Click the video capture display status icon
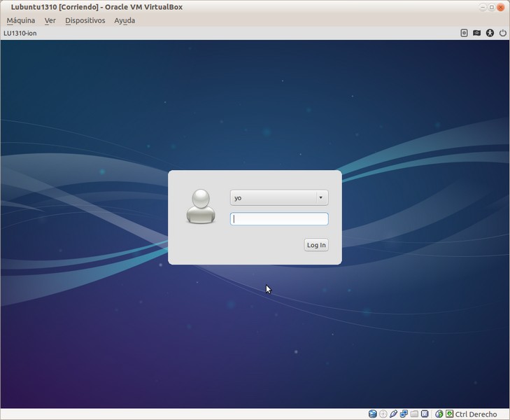 point(425,414)
